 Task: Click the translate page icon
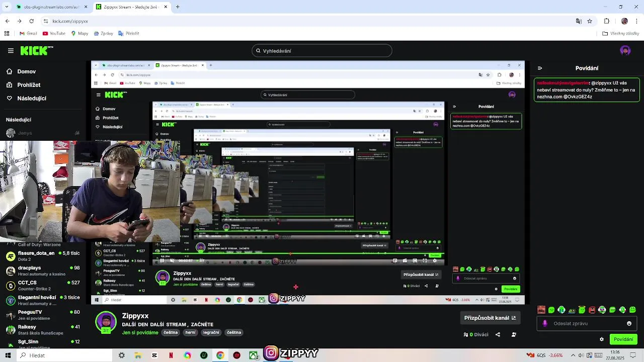tap(579, 21)
